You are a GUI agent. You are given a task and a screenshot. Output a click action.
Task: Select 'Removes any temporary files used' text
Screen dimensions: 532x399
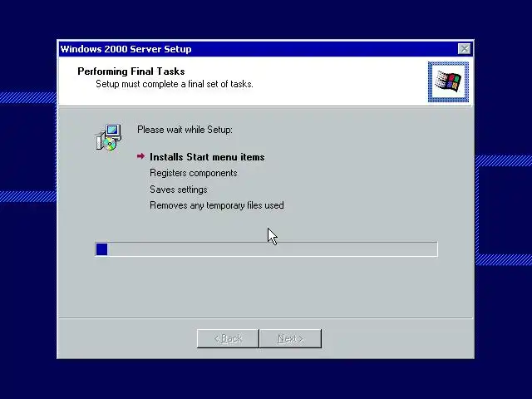pos(217,205)
